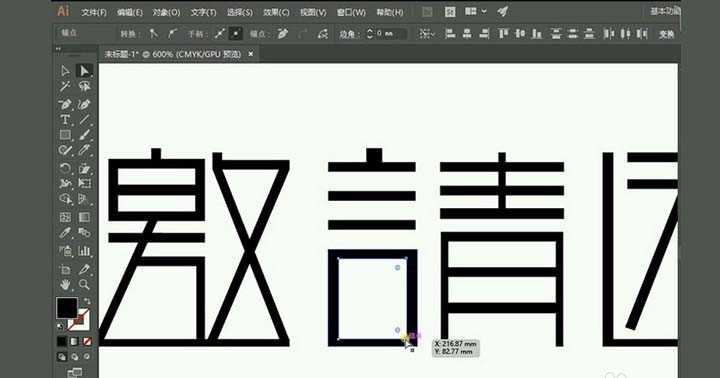Show handles for multiple selected anchors
Viewport: 720px width, 378px height.
[x=220, y=34]
